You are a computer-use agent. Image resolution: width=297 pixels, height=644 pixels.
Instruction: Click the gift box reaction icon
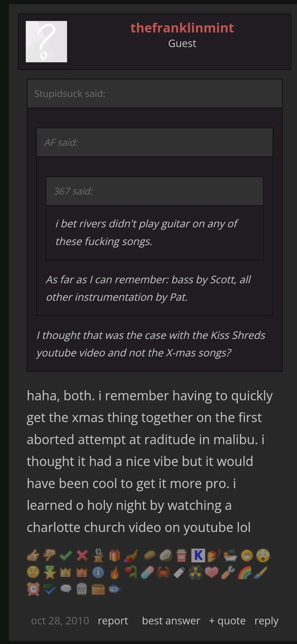(x=115, y=556)
